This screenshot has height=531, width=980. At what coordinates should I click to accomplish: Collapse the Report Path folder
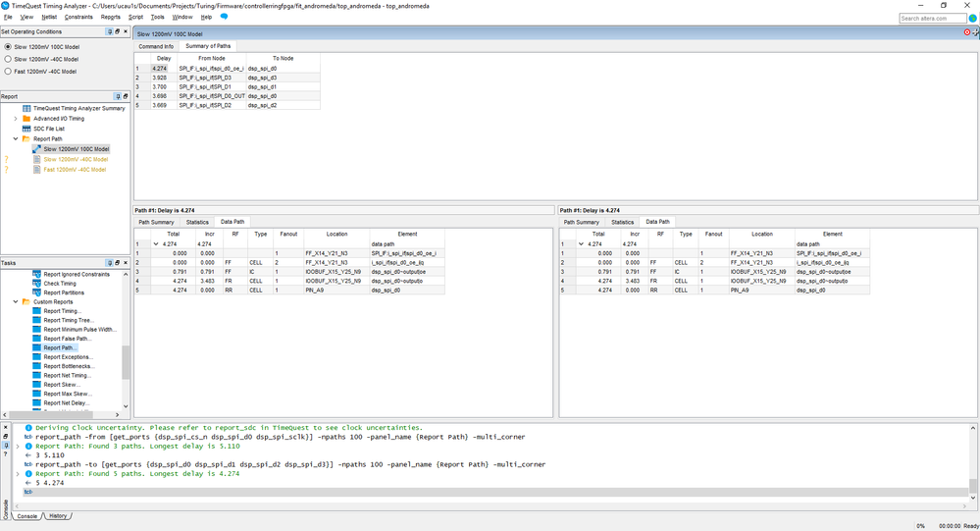coord(16,138)
